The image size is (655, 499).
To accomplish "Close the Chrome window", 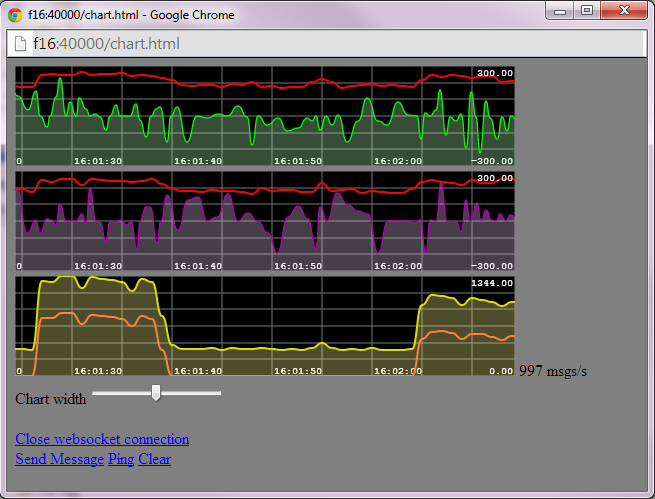I will tap(624, 10).
